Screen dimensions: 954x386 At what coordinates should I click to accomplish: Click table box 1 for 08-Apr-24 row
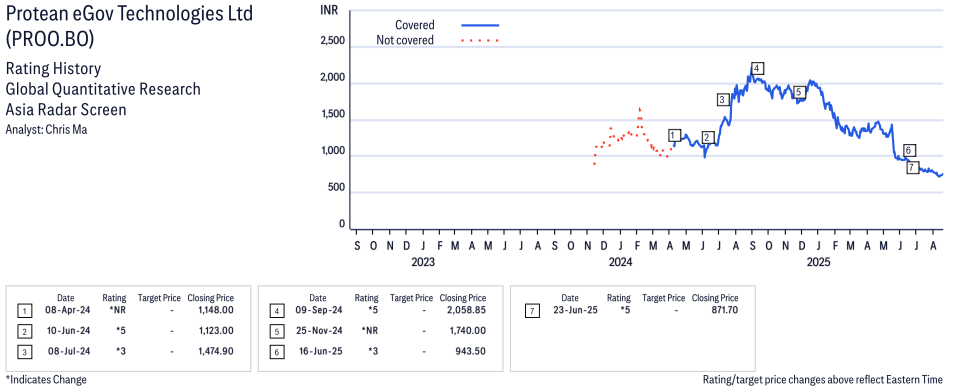tap(24, 312)
